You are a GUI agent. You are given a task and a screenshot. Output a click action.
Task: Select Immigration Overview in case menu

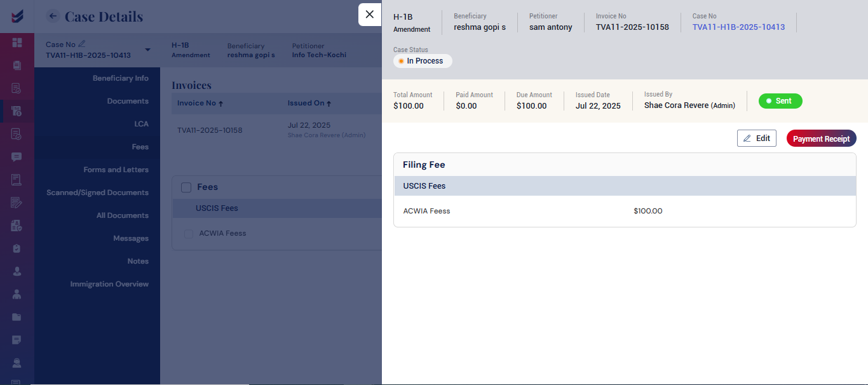coord(109,284)
